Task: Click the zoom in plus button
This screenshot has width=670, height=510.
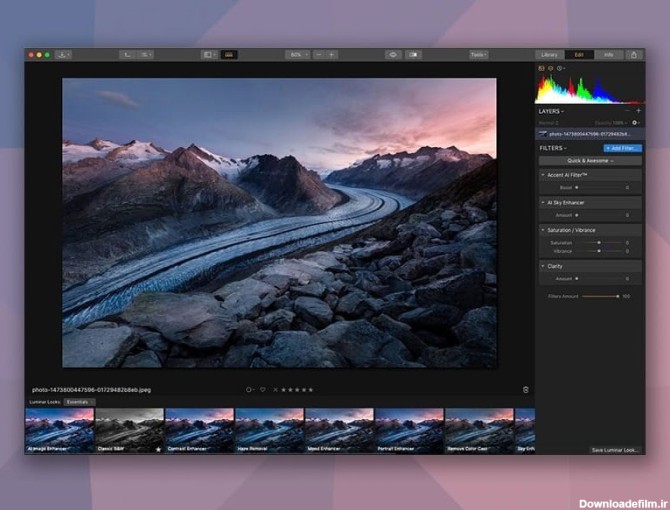Action: (332, 54)
